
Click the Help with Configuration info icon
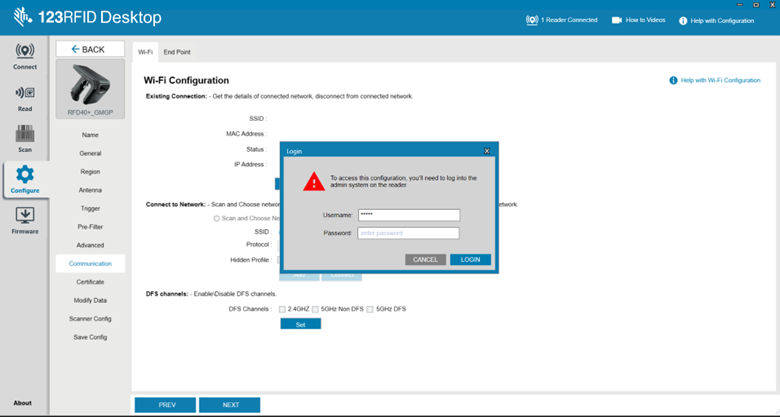click(x=683, y=21)
